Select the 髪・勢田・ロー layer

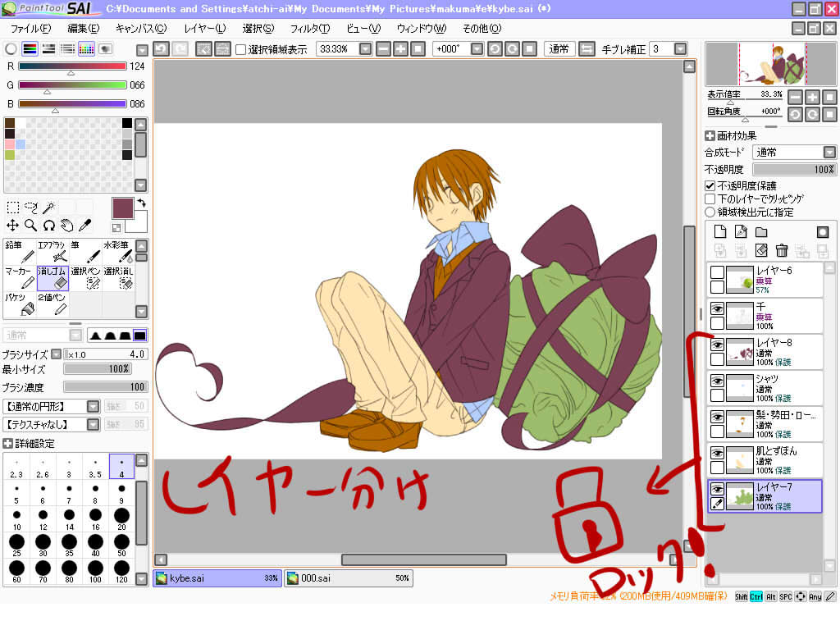pyautogui.click(x=765, y=424)
